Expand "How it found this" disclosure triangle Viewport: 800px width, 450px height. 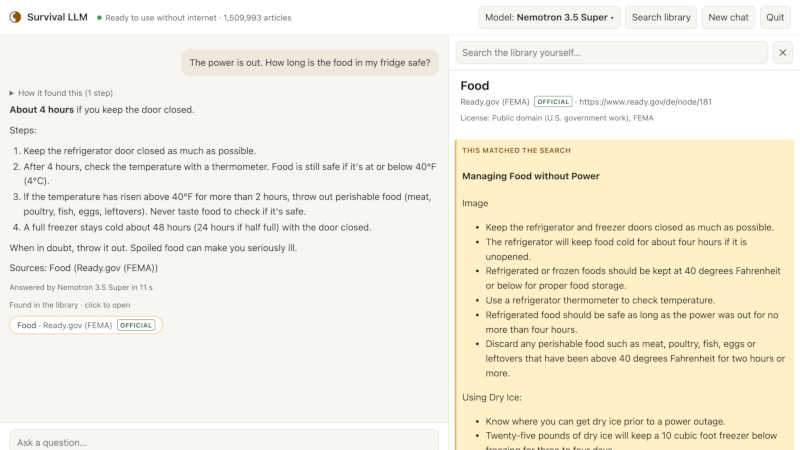(x=11, y=93)
